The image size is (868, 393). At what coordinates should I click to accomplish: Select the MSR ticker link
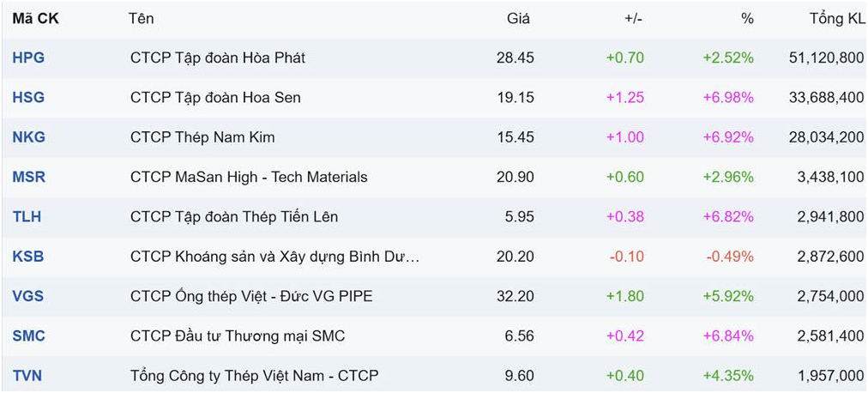click(29, 178)
